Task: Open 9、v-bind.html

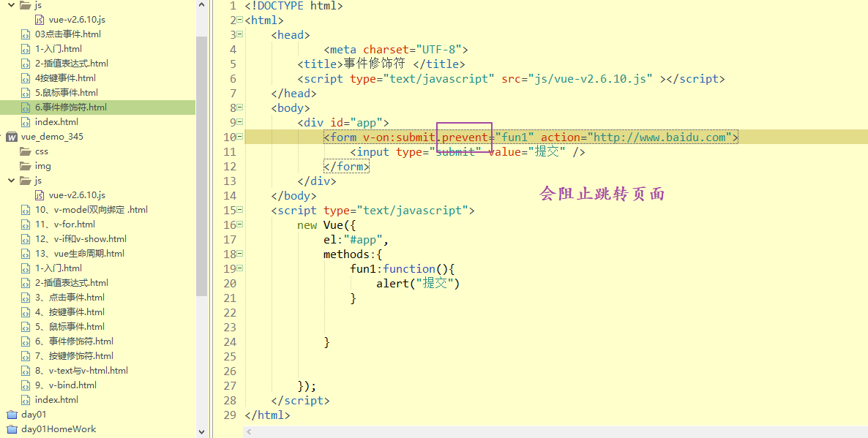Action: tap(66, 385)
